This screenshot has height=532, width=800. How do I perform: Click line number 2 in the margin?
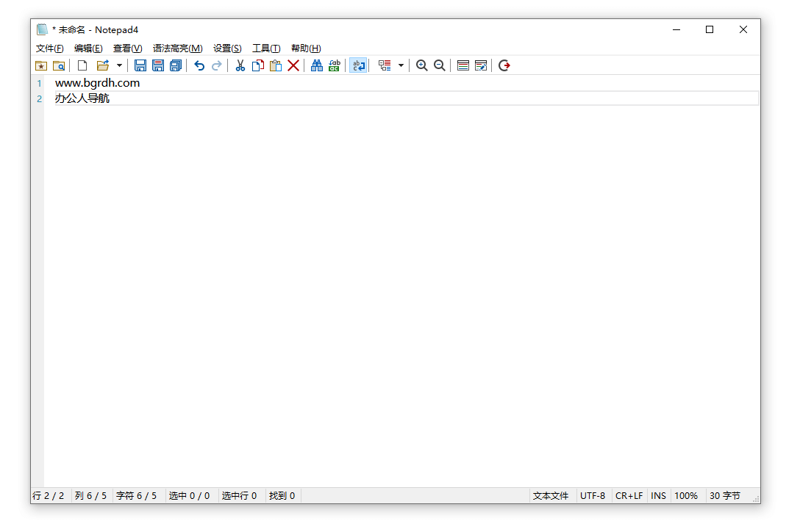[39, 98]
